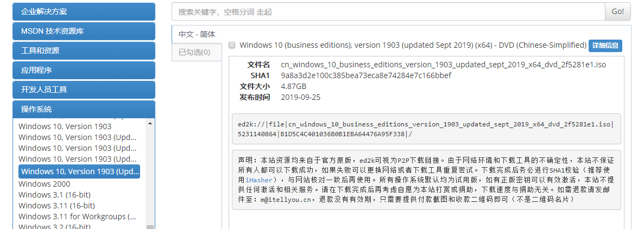This screenshot has height=229, width=644.
Task: Click the Go! search button
Action: (x=618, y=11)
